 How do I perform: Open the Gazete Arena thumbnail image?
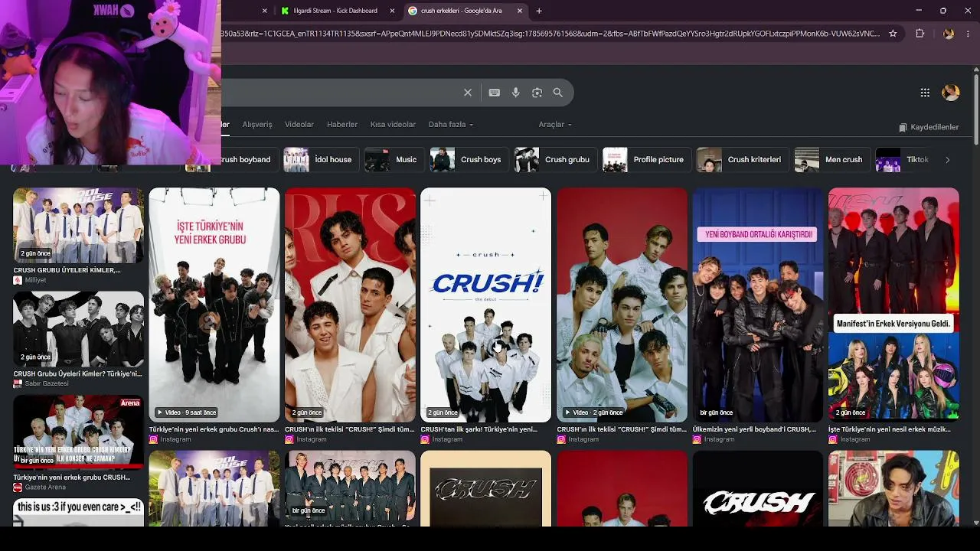pyautogui.click(x=78, y=432)
